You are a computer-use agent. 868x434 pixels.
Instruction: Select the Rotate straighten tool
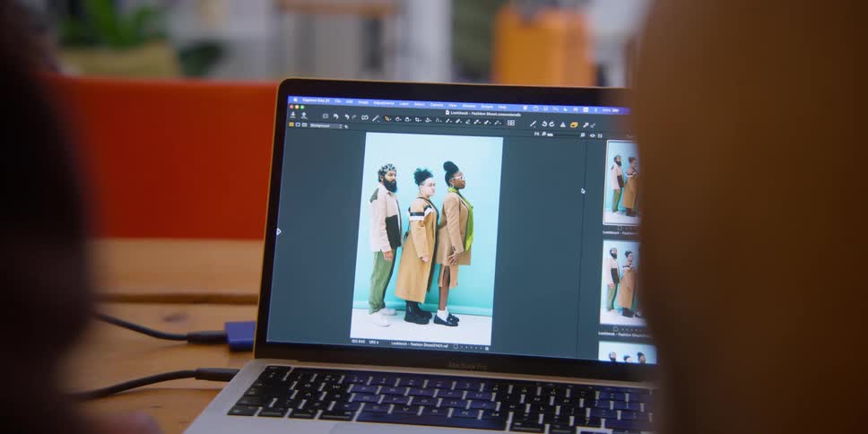click(x=428, y=120)
